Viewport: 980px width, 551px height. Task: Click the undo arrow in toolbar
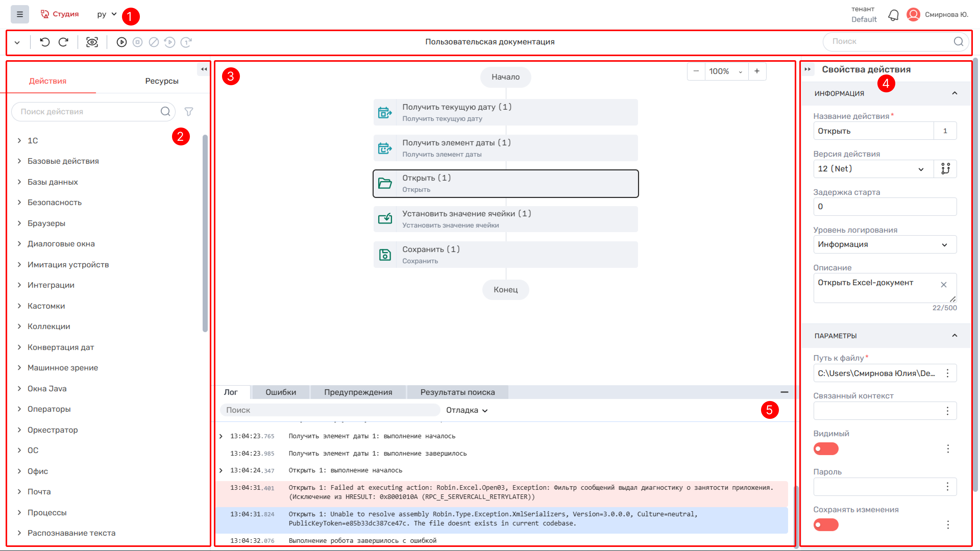[45, 42]
